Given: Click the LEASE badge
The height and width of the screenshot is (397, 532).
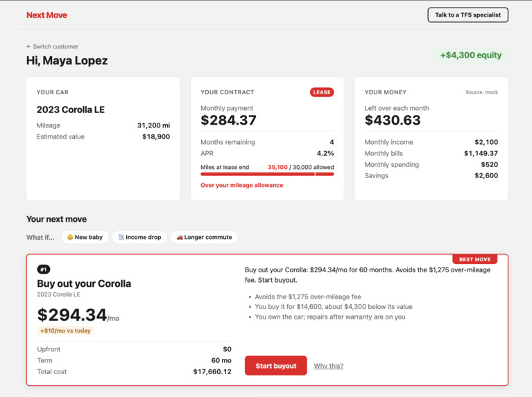Looking at the screenshot, I should pyautogui.click(x=322, y=92).
